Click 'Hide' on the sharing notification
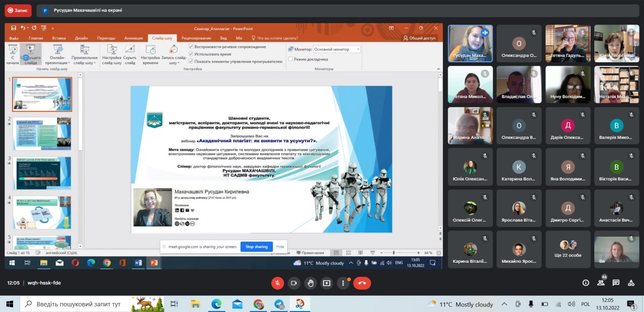644x312 pixels. click(280, 247)
